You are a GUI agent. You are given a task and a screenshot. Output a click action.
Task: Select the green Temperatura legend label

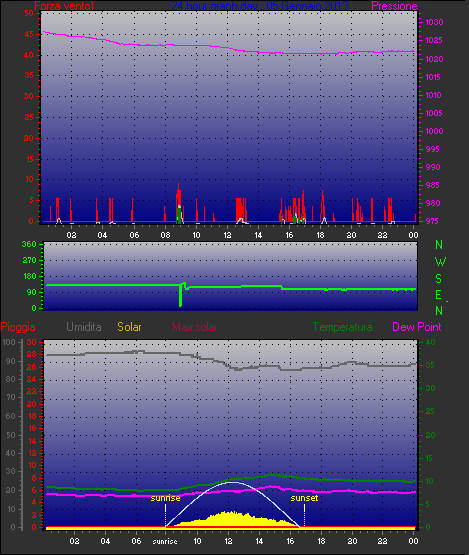click(x=342, y=327)
